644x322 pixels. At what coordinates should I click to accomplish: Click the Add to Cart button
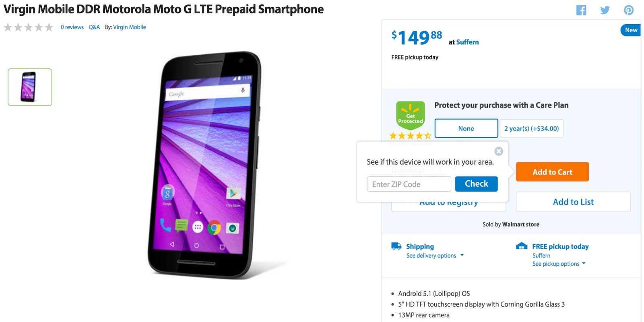pyautogui.click(x=552, y=172)
